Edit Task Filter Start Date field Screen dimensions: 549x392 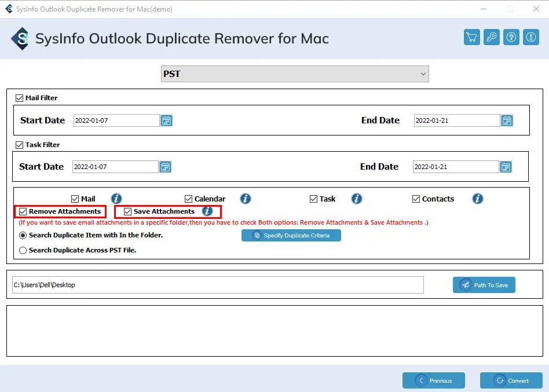click(116, 167)
